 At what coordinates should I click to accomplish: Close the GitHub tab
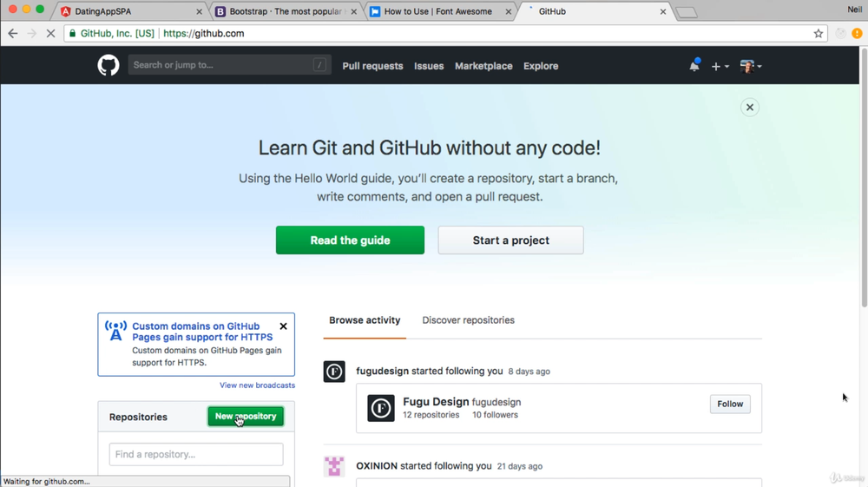[662, 11]
